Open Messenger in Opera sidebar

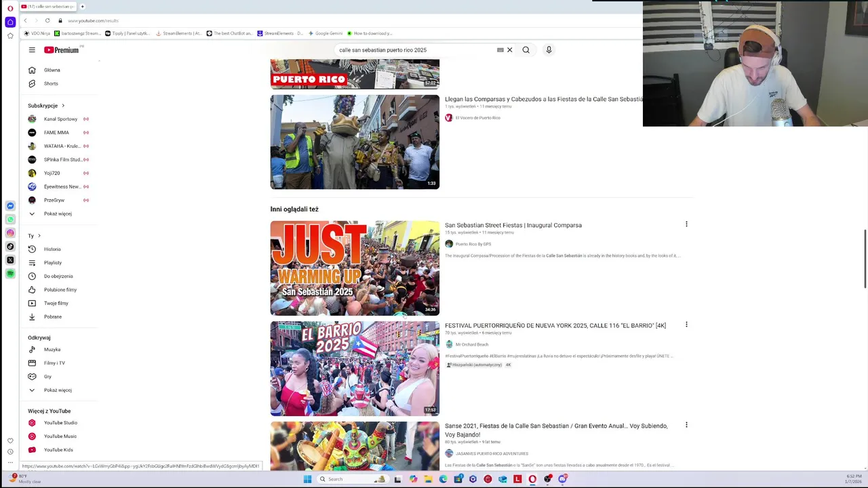coord(10,205)
